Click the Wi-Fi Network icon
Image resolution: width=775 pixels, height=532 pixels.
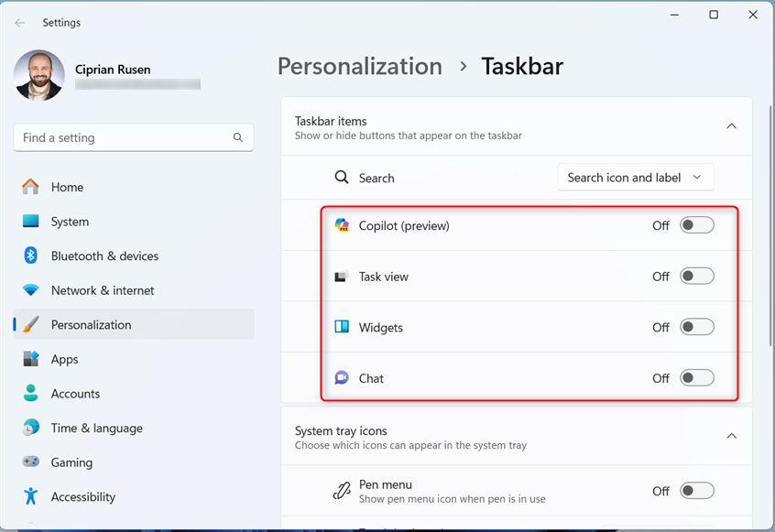30,290
